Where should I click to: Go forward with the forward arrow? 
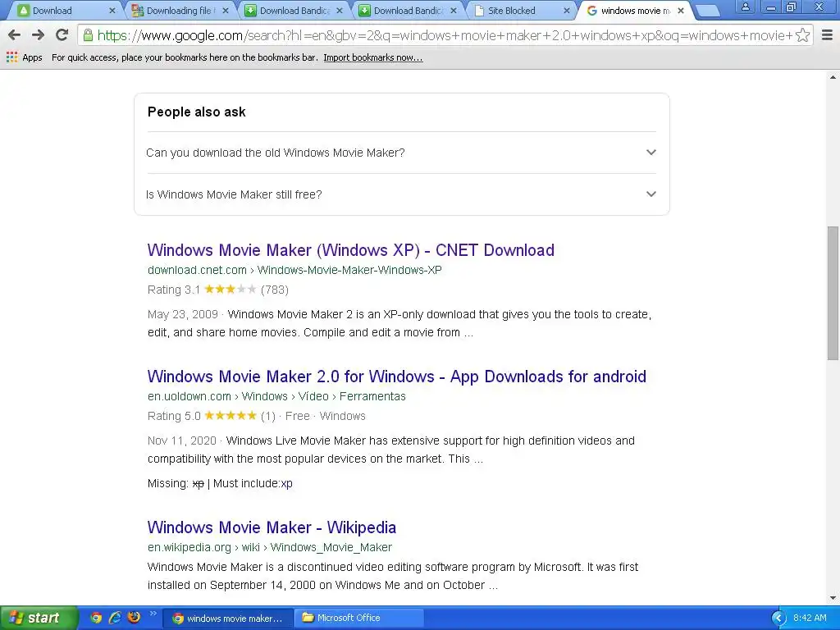pyautogui.click(x=38, y=35)
